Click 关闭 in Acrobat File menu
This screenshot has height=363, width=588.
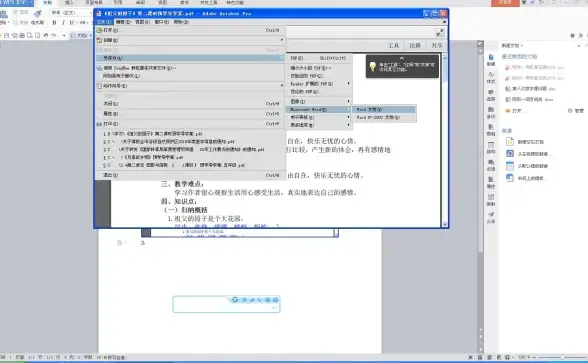(189, 104)
